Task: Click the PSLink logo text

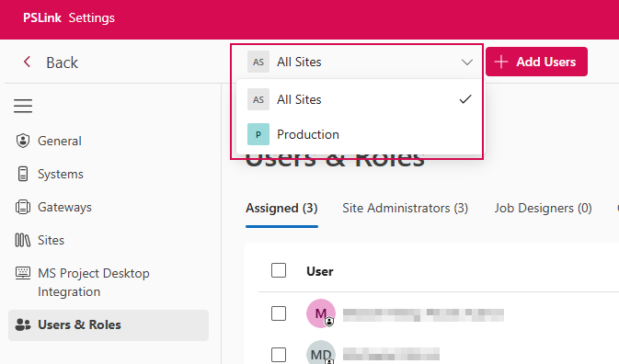Action: tap(42, 17)
